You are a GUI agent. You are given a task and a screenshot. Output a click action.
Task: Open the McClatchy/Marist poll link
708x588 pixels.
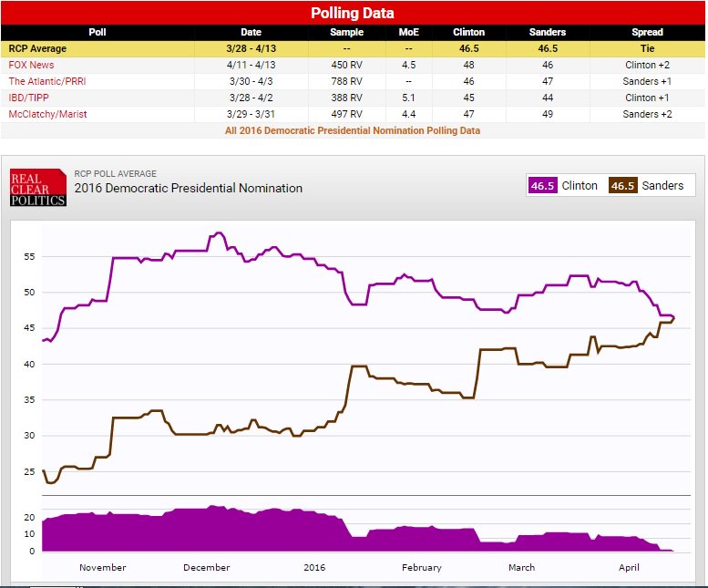point(47,114)
